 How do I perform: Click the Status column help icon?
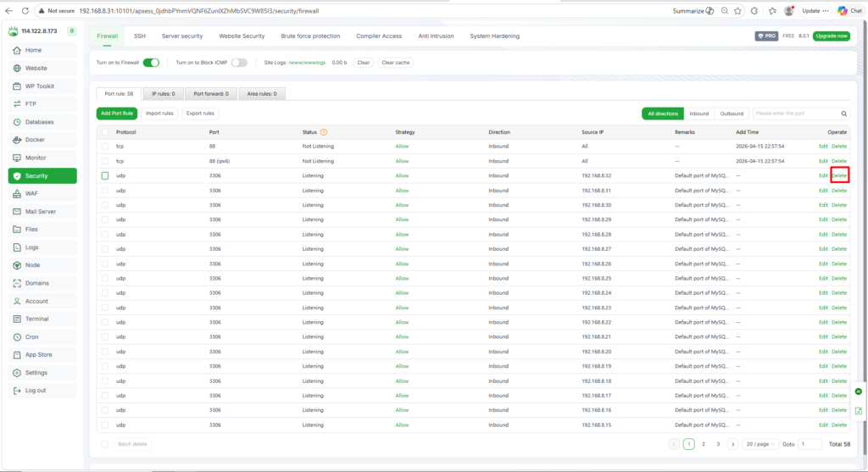pyautogui.click(x=324, y=132)
